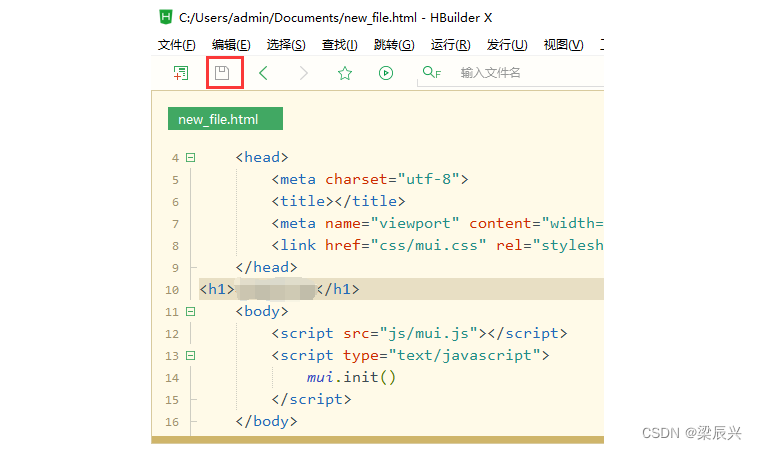Click the closing head tag
The width and height of the screenshot is (757, 450).
click(266, 267)
